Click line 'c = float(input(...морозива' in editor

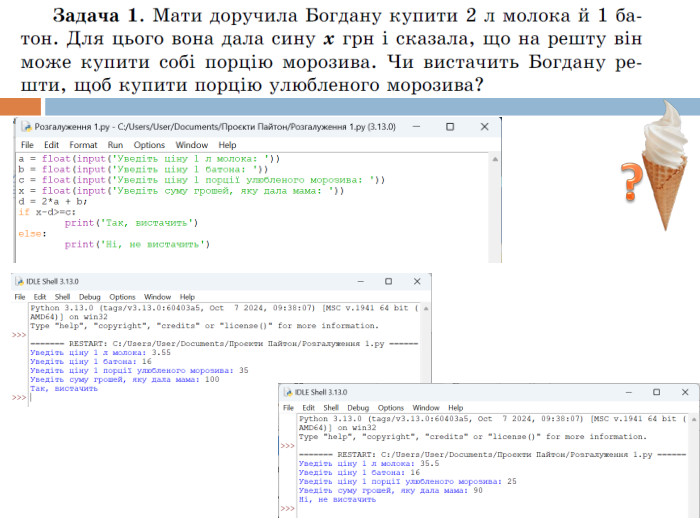201,180
